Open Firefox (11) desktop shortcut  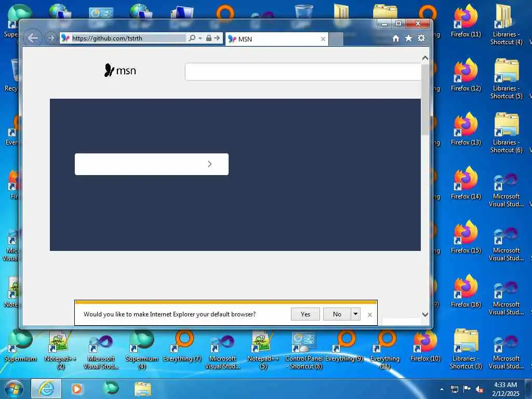click(466, 21)
